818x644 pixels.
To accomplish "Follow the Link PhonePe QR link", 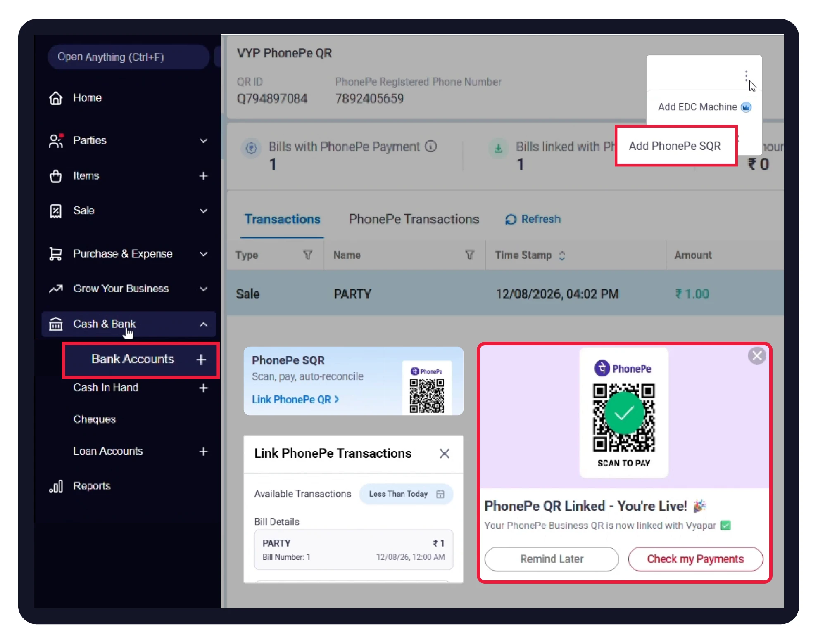I will (295, 400).
